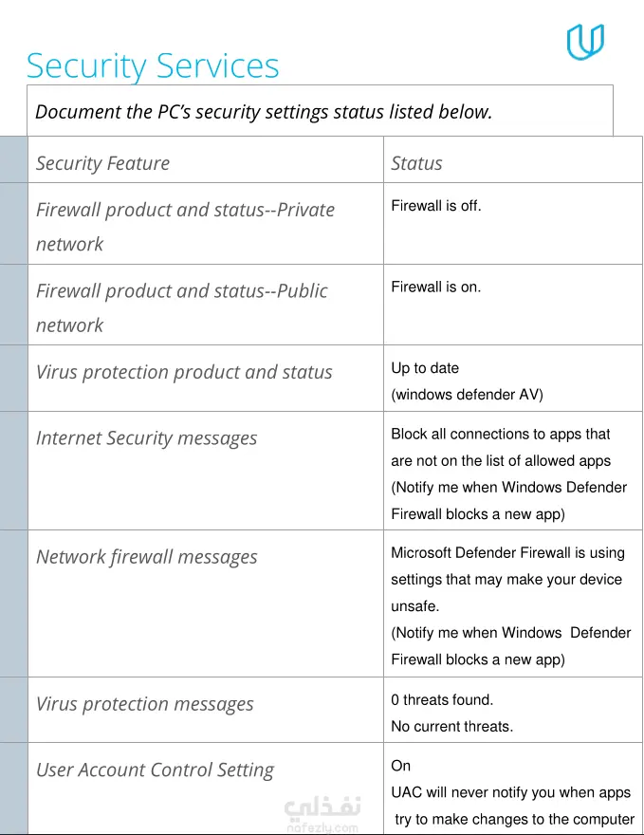Click the 'Up to date' status text

[425, 368]
